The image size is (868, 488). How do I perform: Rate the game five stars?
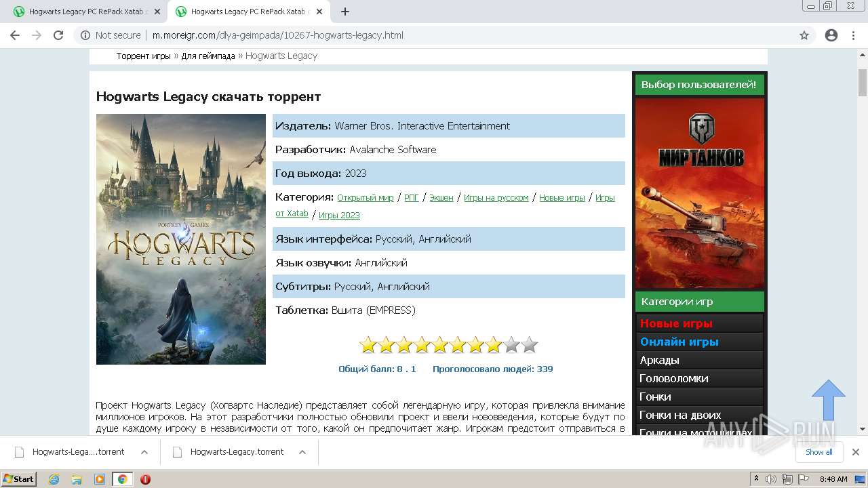tap(440, 345)
